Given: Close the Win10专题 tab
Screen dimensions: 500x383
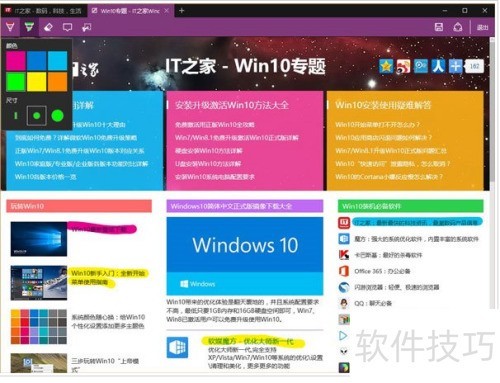Looking at the screenshot, I should click(x=167, y=11).
